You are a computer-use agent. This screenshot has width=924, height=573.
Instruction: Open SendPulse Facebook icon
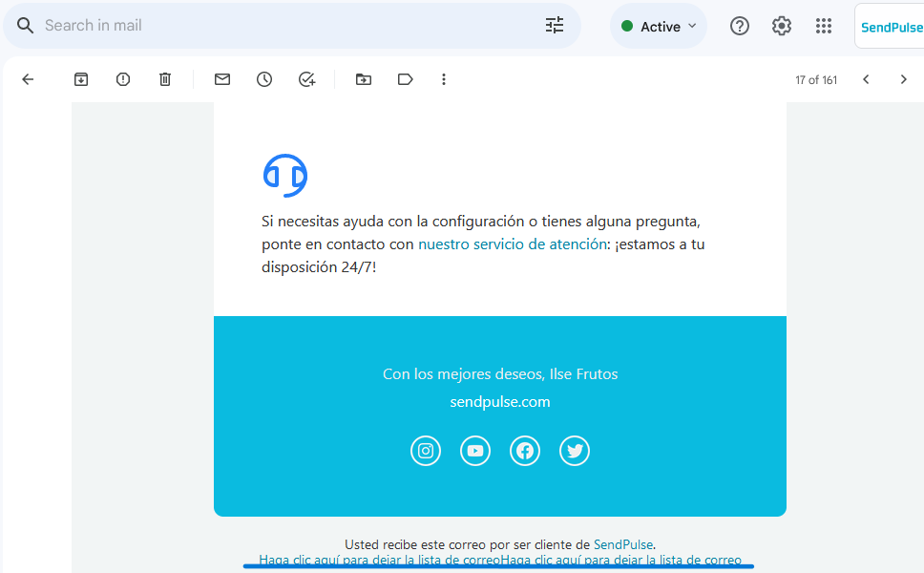[524, 451]
